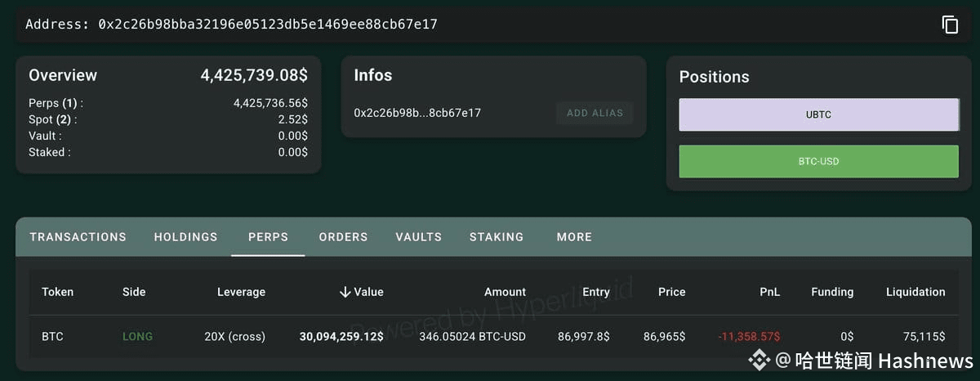Open the Vaults tab

pyautogui.click(x=419, y=237)
